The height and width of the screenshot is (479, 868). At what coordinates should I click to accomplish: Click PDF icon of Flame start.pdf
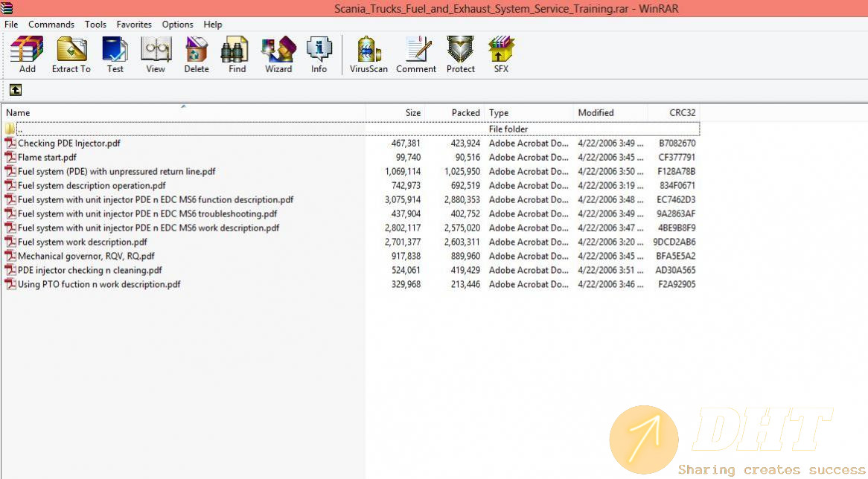(x=10, y=157)
